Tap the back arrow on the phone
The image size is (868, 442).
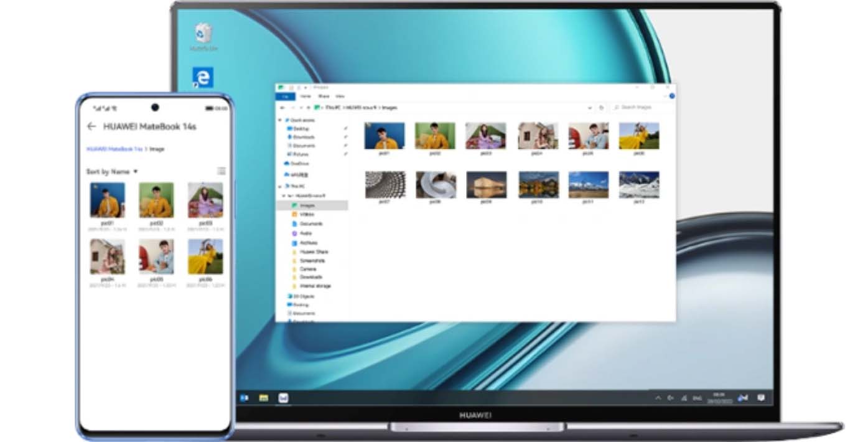(x=91, y=126)
